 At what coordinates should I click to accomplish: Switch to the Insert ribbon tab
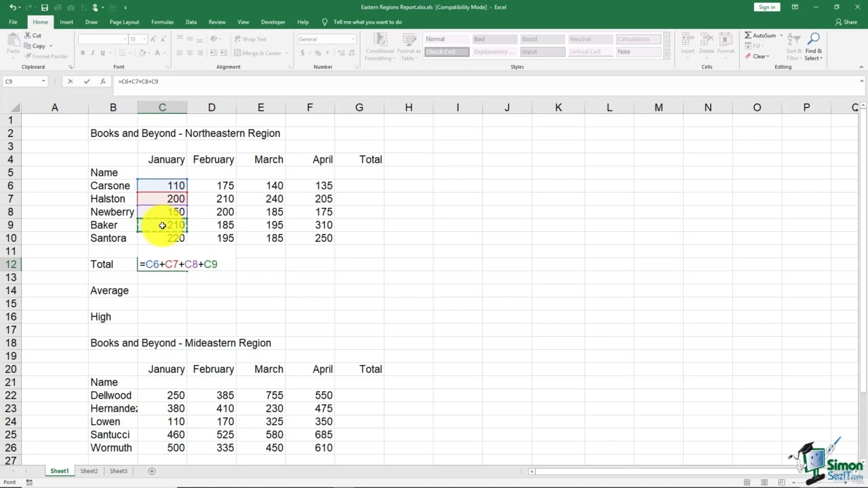[66, 22]
